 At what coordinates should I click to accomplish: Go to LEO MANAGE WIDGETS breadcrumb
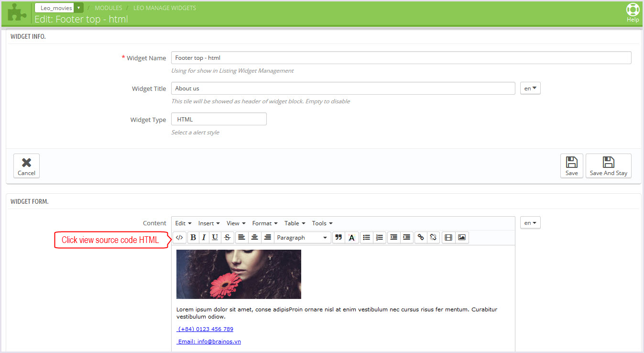[164, 8]
